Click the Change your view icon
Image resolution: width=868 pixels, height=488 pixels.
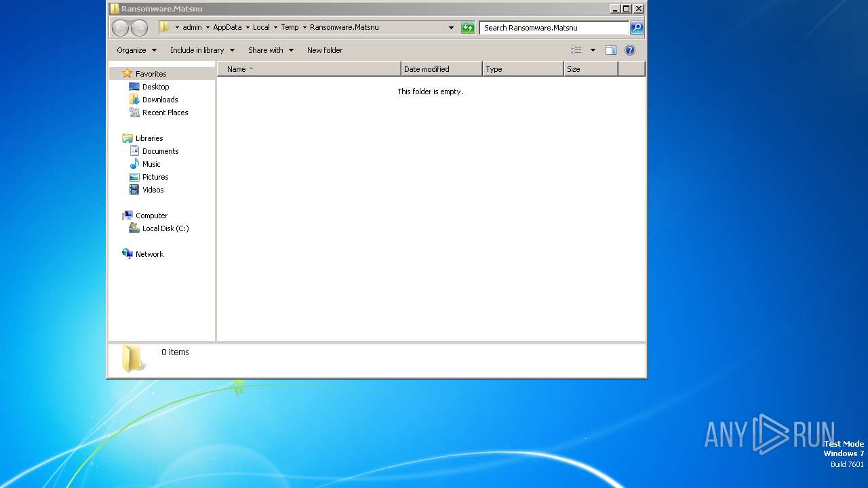pos(576,50)
